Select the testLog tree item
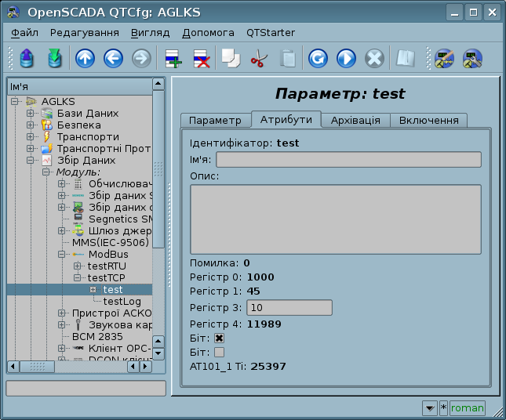506x420 pixels. point(122,301)
